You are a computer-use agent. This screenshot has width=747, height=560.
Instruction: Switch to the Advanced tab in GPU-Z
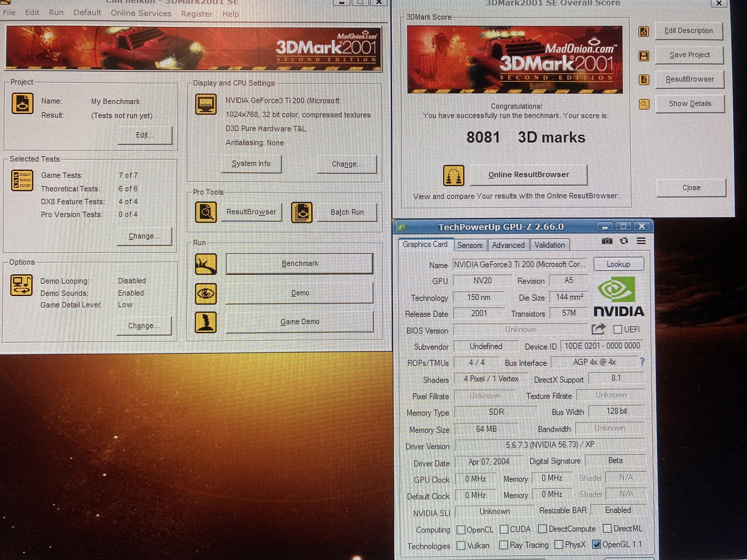coord(508,245)
